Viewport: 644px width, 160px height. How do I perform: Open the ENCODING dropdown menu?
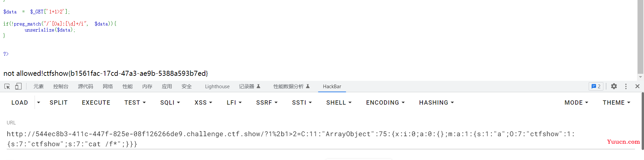click(x=385, y=103)
